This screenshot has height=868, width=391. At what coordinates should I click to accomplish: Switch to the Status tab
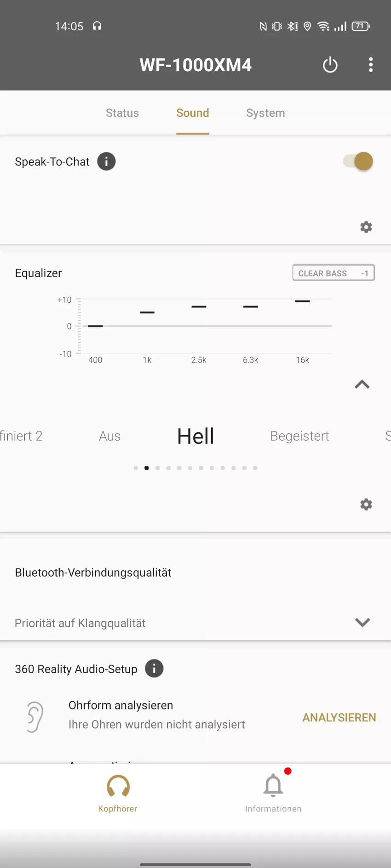[x=122, y=113]
